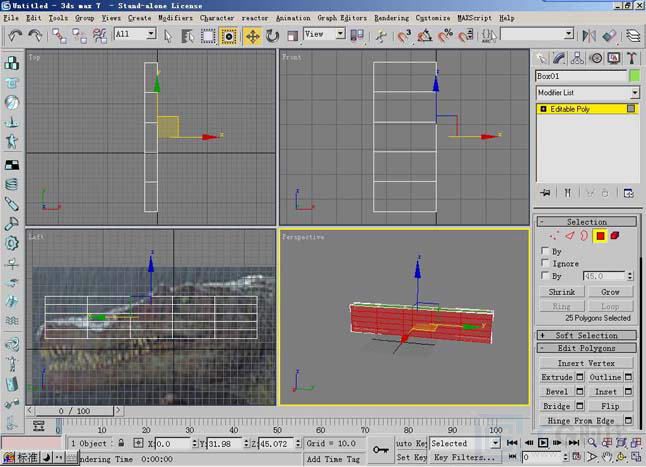Open the Hierarchy command panel tab
This screenshot has width=646, height=467.
(577, 58)
